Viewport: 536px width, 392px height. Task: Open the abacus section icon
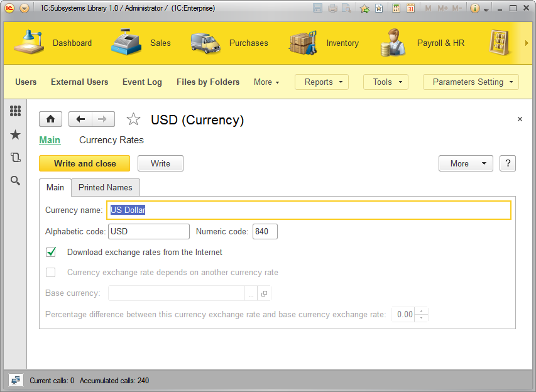499,43
